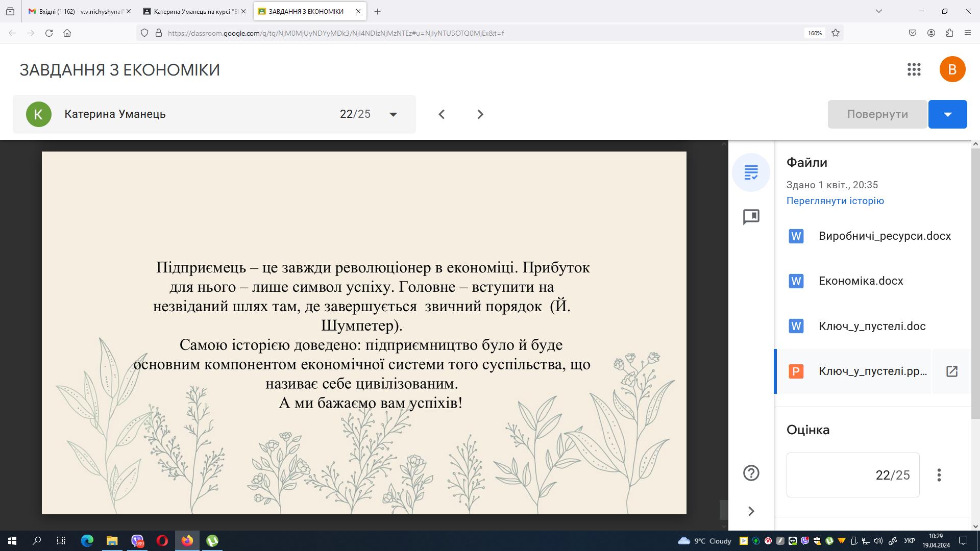980x551 pixels.
Task: Click Переглянути історію link
Action: [x=835, y=201]
